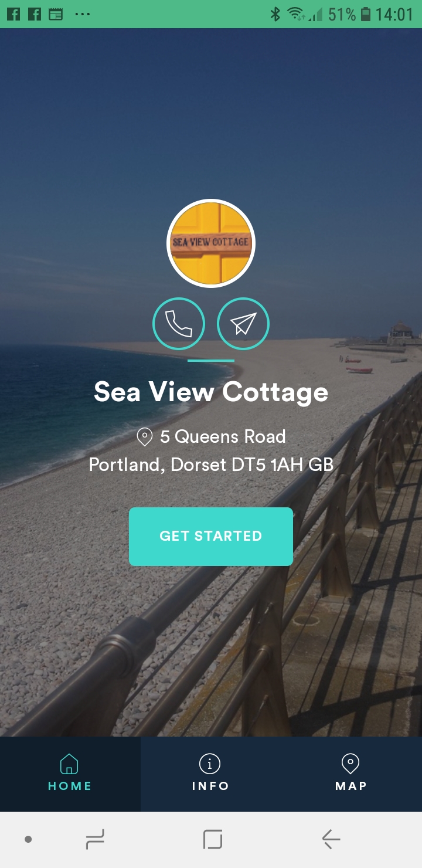
Task: Tap the Bluetooth status icon
Action: click(275, 14)
